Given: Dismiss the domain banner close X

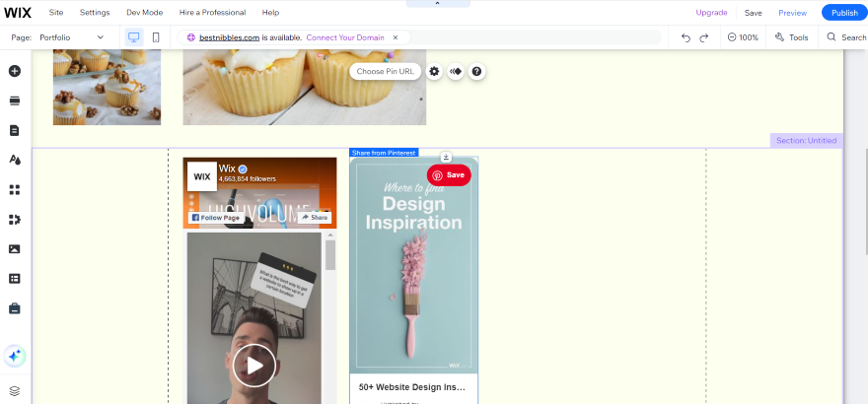Looking at the screenshot, I should pos(396,37).
